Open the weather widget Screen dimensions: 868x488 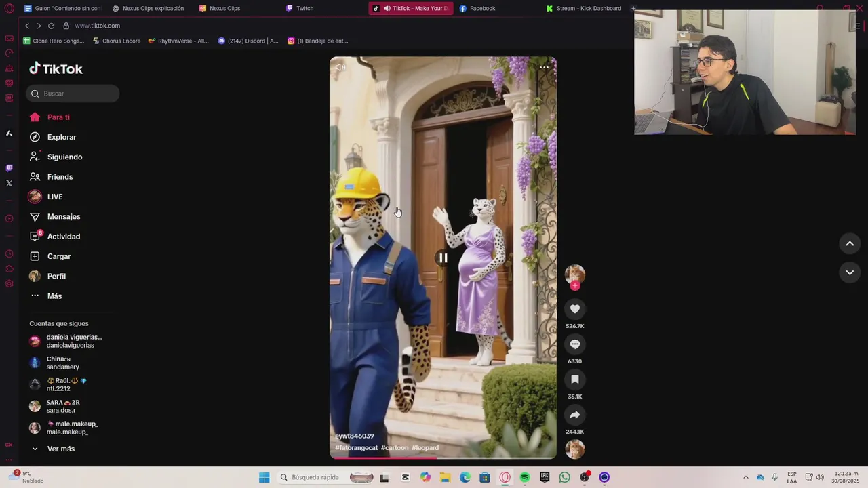tap(28, 477)
